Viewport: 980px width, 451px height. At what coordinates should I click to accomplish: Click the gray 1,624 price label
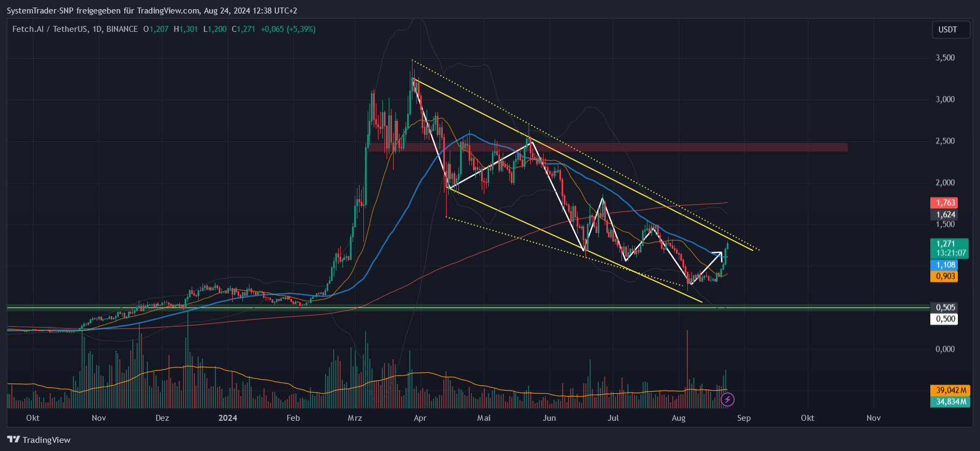point(944,215)
